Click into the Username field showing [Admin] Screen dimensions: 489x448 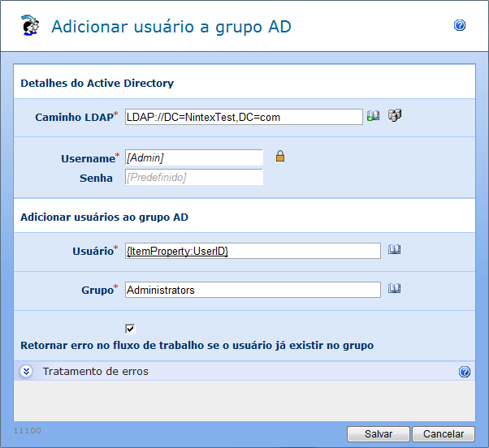pyautogui.click(x=193, y=157)
